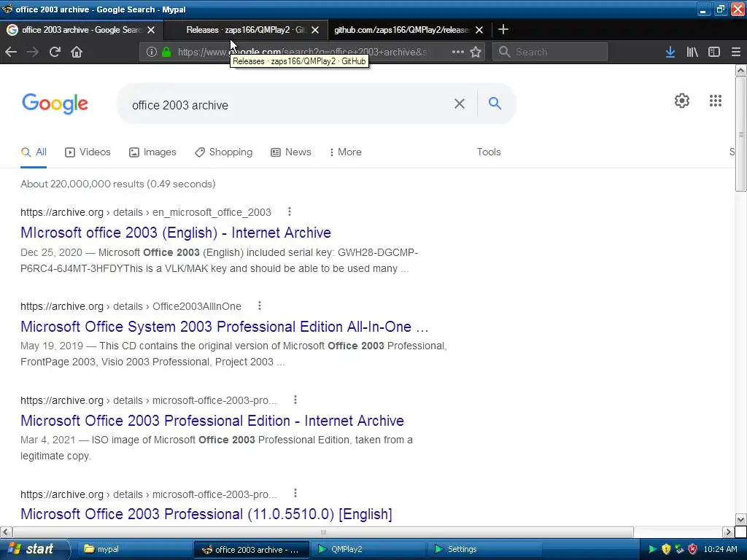
Task: Switch to Releases zaps166/QMPlay2 GitHub tab
Action: pos(245,29)
